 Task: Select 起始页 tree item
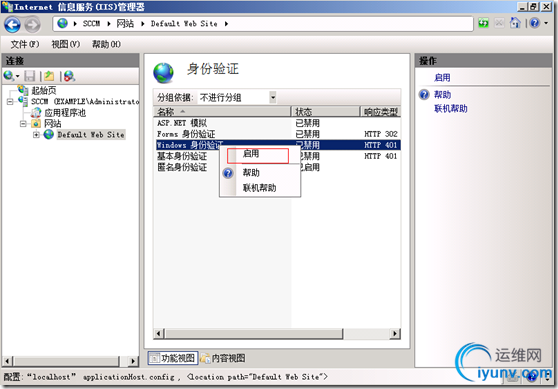pyautogui.click(x=43, y=90)
